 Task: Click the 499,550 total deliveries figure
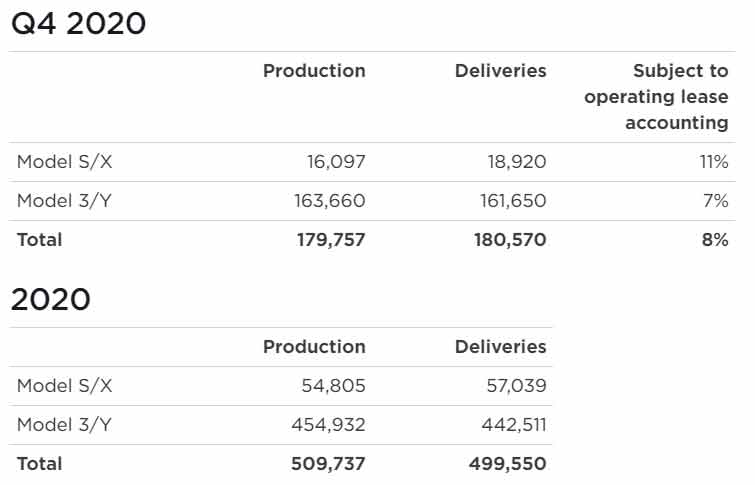[508, 464]
